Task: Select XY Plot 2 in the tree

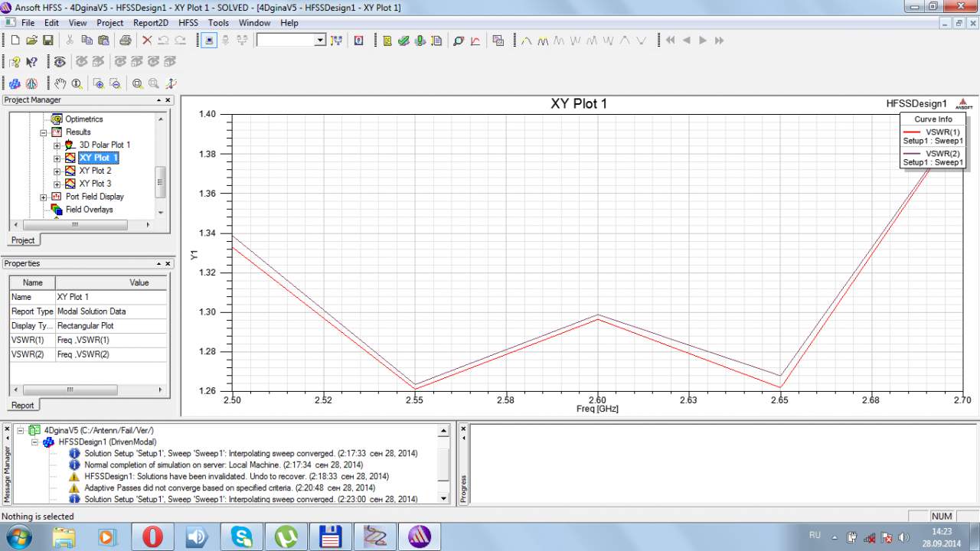Action: tap(95, 171)
